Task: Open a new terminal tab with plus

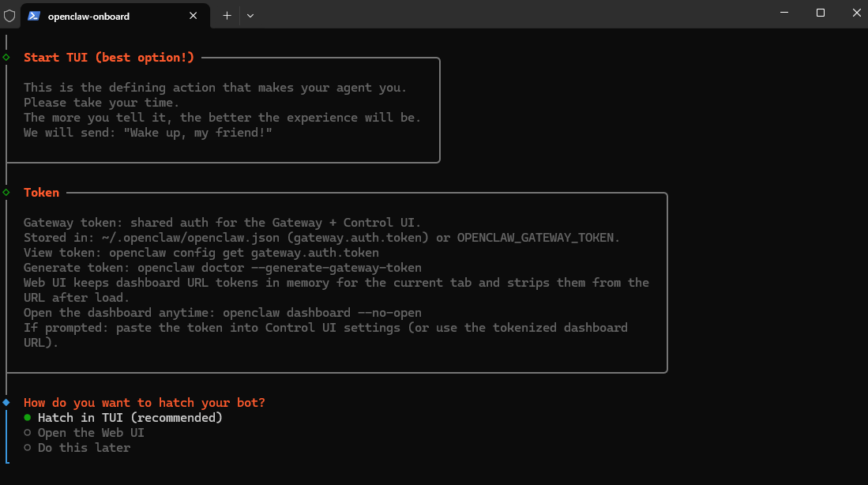Action: pyautogui.click(x=227, y=15)
